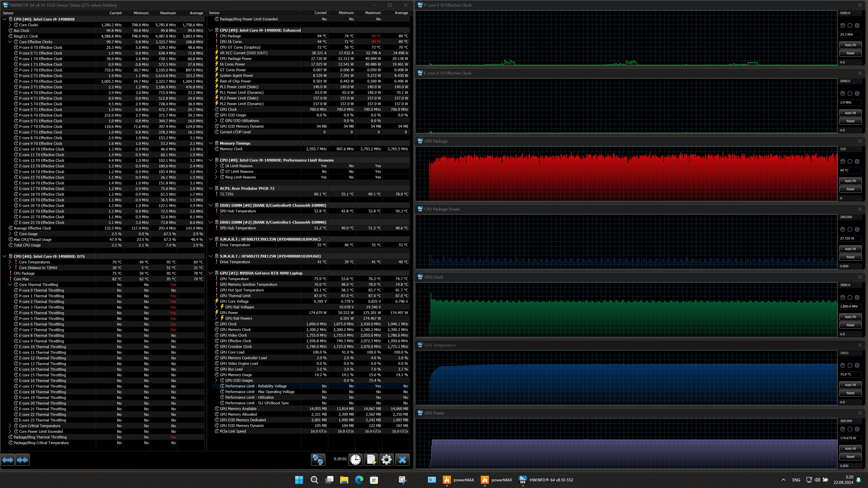Click the Average column header on right panel
The width and height of the screenshot is (868, 488).
[401, 13]
